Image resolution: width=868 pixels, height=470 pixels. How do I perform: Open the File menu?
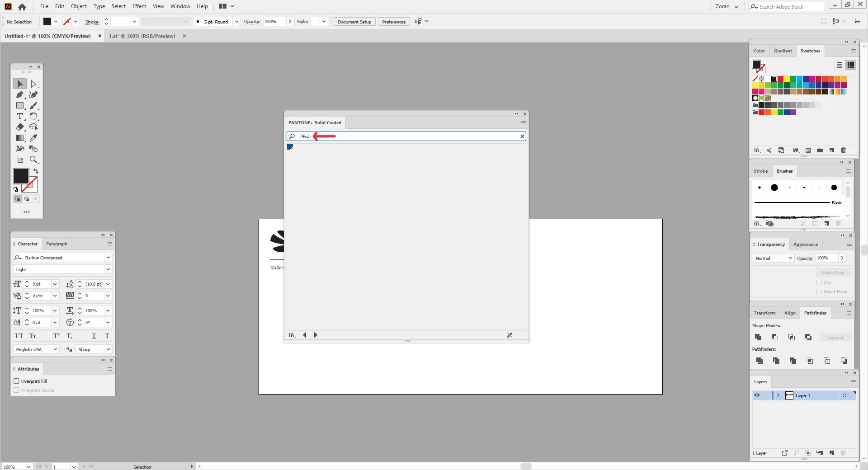pyautogui.click(x=44, y=6)
